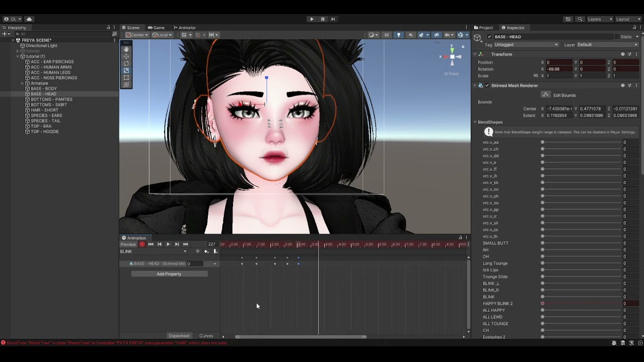
Task: Jump to last keyframe of animation
Action: pyautogui.click(x=186, y=244)
